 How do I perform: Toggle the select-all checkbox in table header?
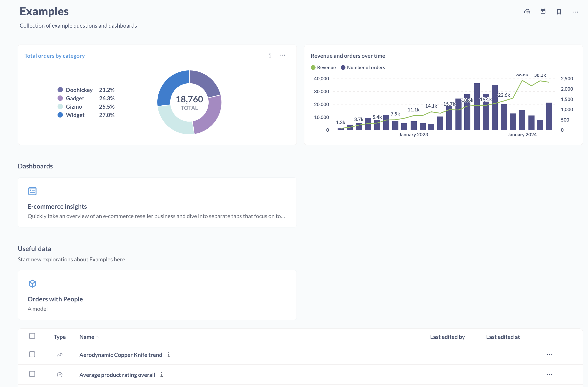point(32,336)
